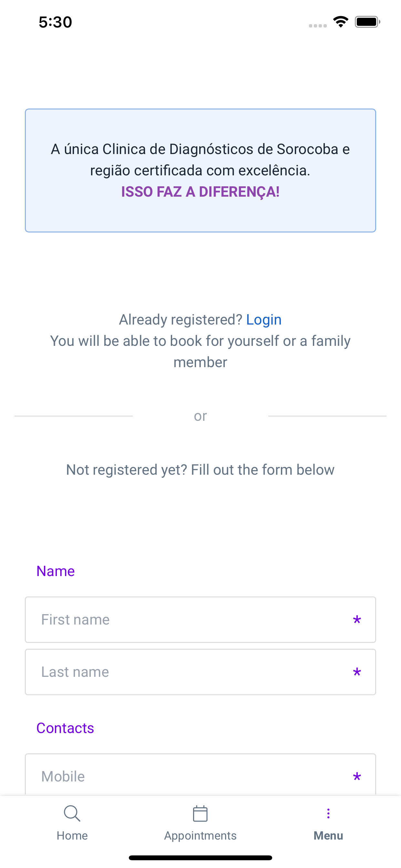Click the Contacts section heading
Image resolution: width=401 pixels, height=868 pixels.
65,728
